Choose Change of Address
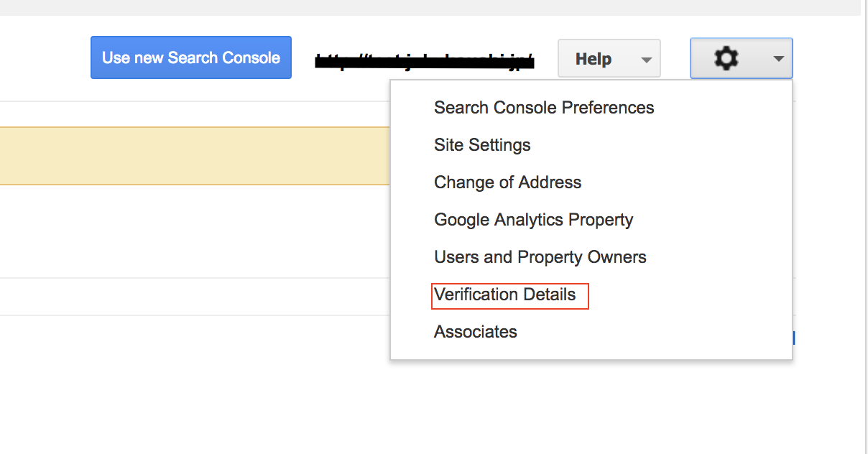The height and width of the screenshot is (454, 868). pyautogui.click(x=507, y=182)
